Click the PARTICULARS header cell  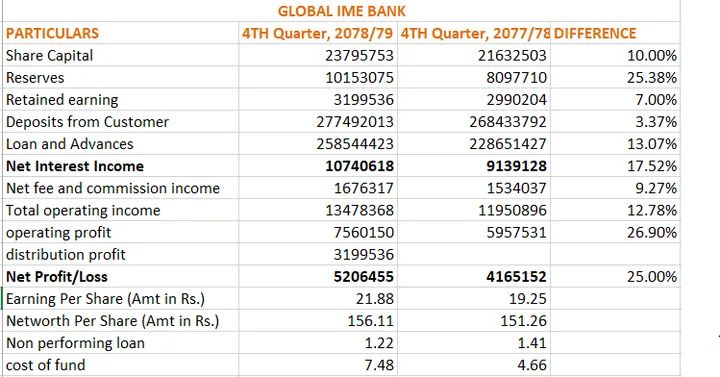(120, 33)
